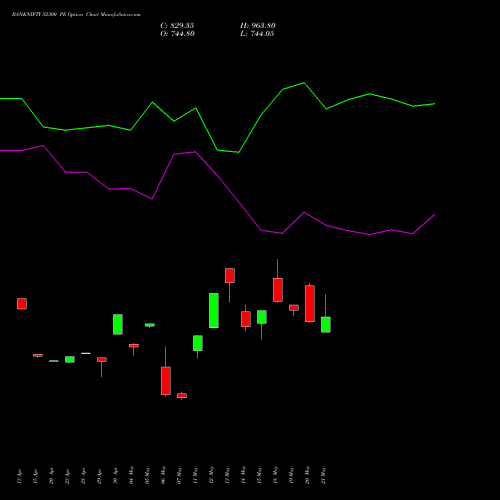Viewport: 500px width, 500px height.
Task: Click the 11 May date label
Action: point(195,475)
